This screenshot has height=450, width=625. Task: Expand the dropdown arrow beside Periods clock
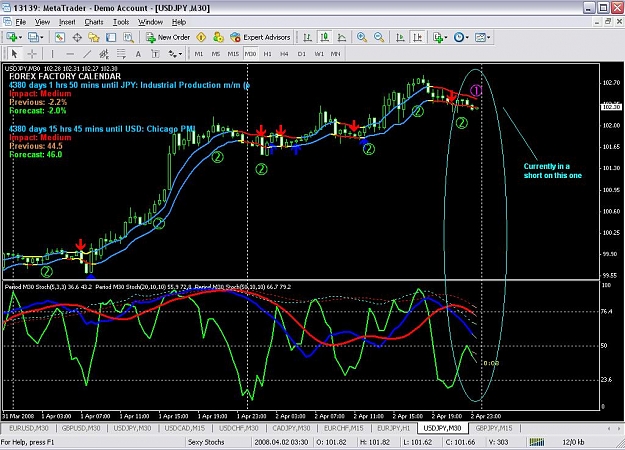(x=467, y=37)
